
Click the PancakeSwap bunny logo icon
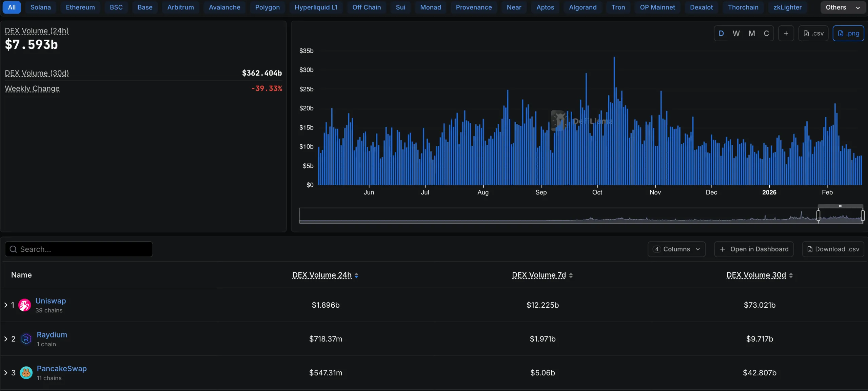click(x=26, y=373)
